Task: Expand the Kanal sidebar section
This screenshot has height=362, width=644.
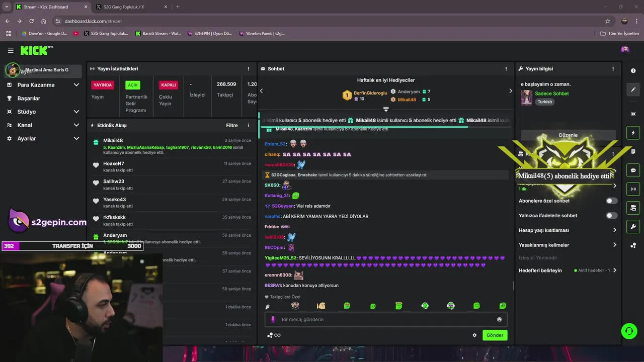Action: point(43,125)
